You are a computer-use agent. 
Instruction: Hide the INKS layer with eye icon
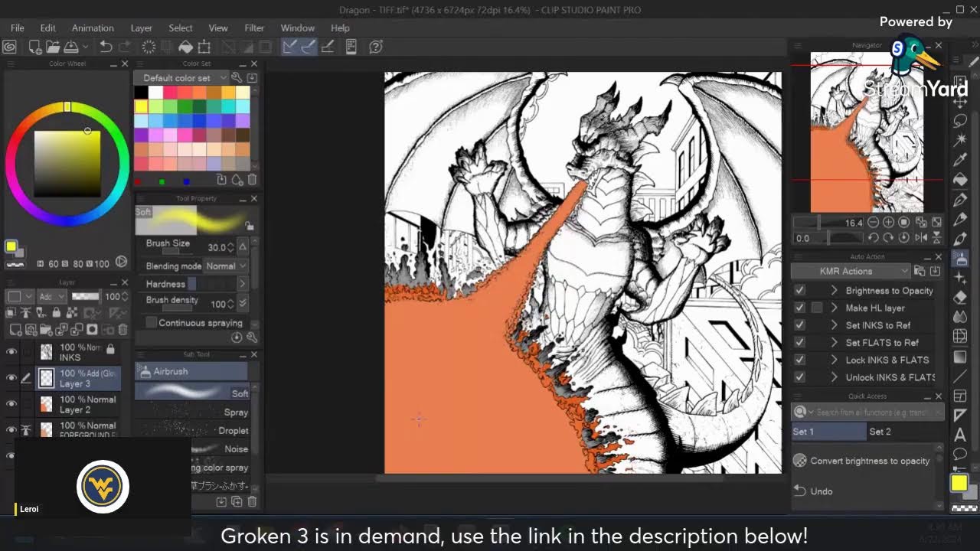click(11, 352)
